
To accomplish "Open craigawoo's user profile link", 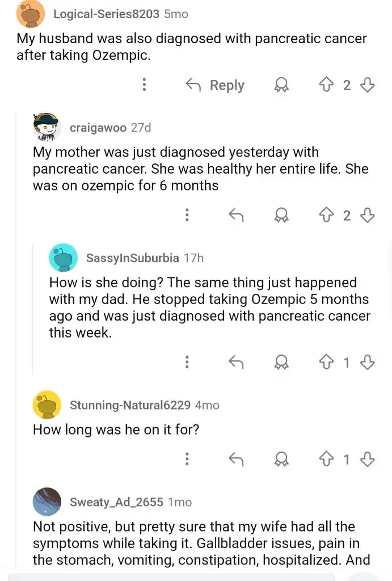I will (x=98, y=128).
